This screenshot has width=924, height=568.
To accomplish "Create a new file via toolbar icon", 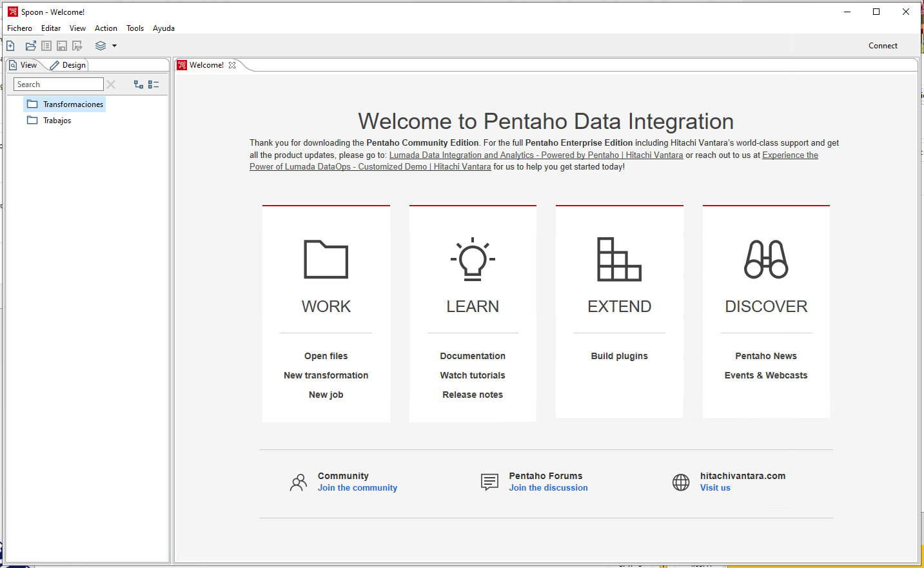I will tap(10, 45).
